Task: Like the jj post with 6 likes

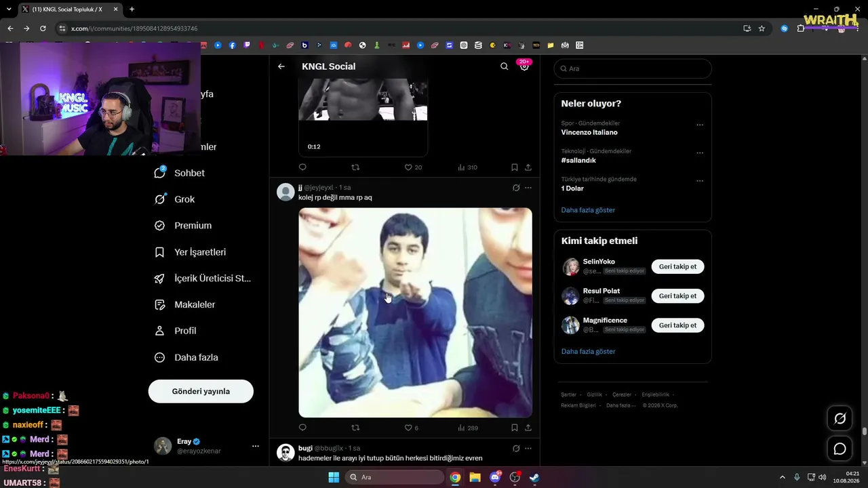Action: (411, 428)
